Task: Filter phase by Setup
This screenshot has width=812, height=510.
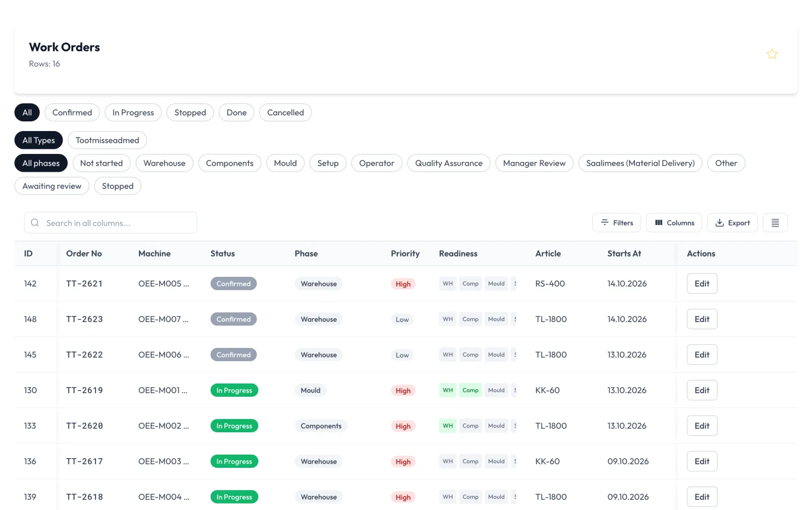Action: point(328,163)
